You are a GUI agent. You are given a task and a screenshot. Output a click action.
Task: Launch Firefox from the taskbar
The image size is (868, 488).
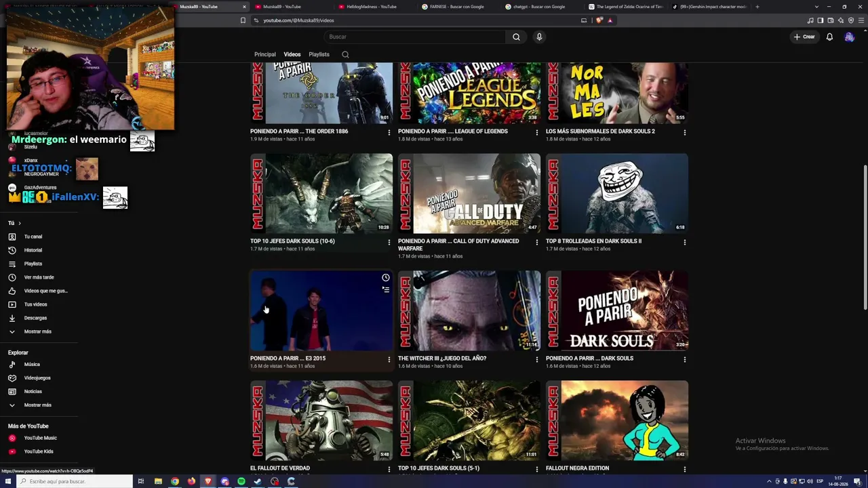point(191,481)
